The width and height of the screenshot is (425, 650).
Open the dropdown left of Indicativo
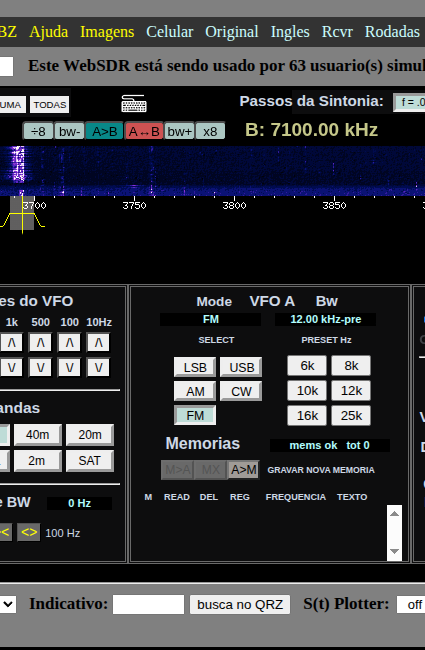tap(8, 604)
